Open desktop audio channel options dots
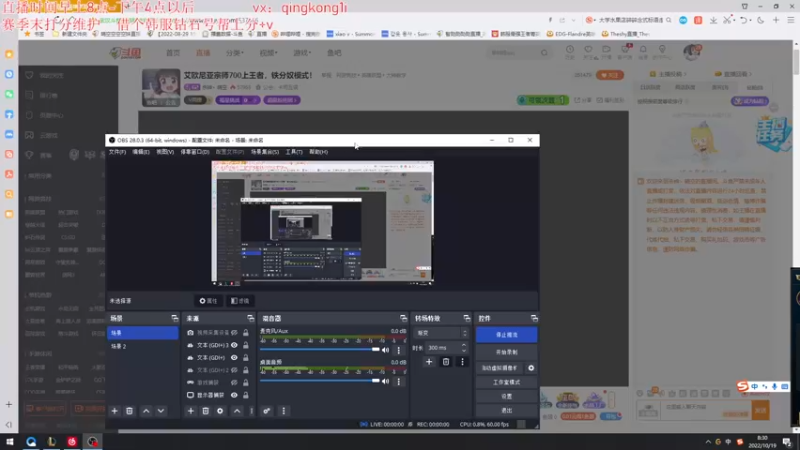This screenshot has width=800, height=450. 399,381
